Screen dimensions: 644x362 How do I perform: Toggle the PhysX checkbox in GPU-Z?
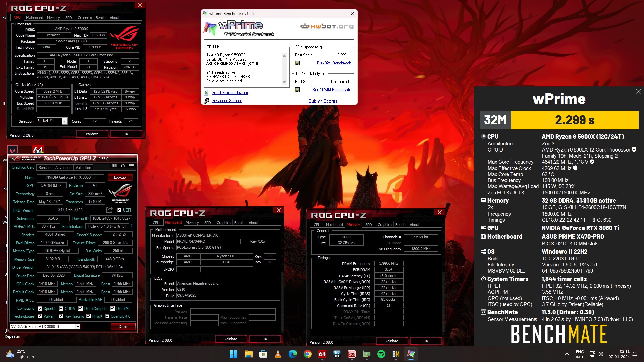pos(89,316)
